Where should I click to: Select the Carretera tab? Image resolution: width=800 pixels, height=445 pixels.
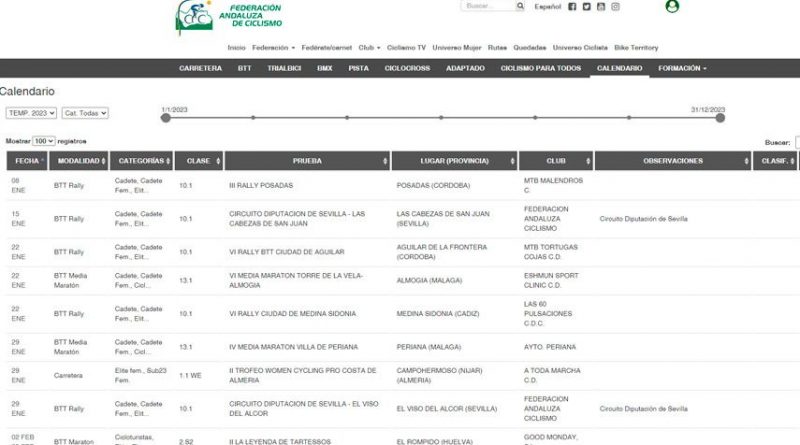tap(200, 68)
